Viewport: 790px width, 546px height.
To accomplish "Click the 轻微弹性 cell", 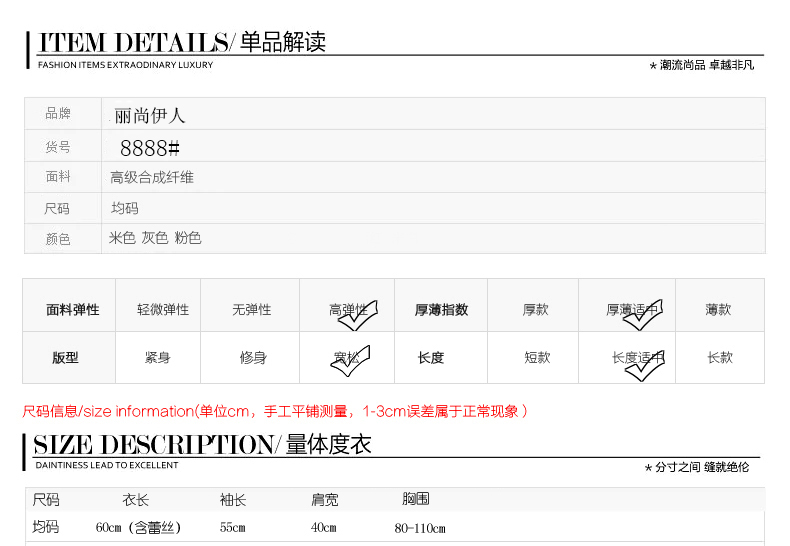I will [x=158, y=305].
